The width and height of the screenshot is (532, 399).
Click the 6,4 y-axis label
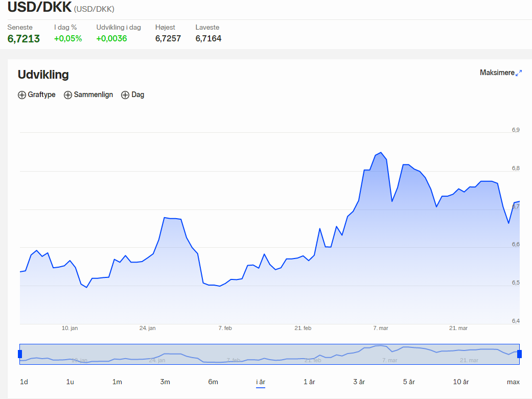pyautogui.click(x=516, y=321)
